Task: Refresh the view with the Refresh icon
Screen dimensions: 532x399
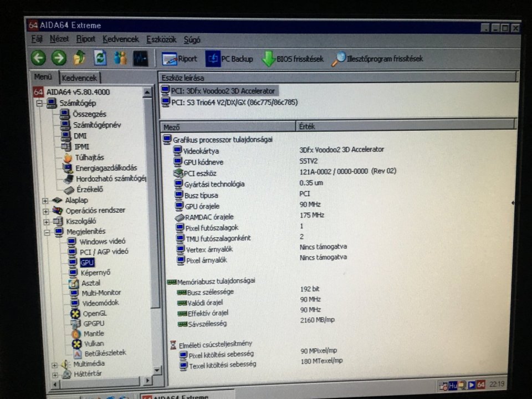Action: [100, 58]
